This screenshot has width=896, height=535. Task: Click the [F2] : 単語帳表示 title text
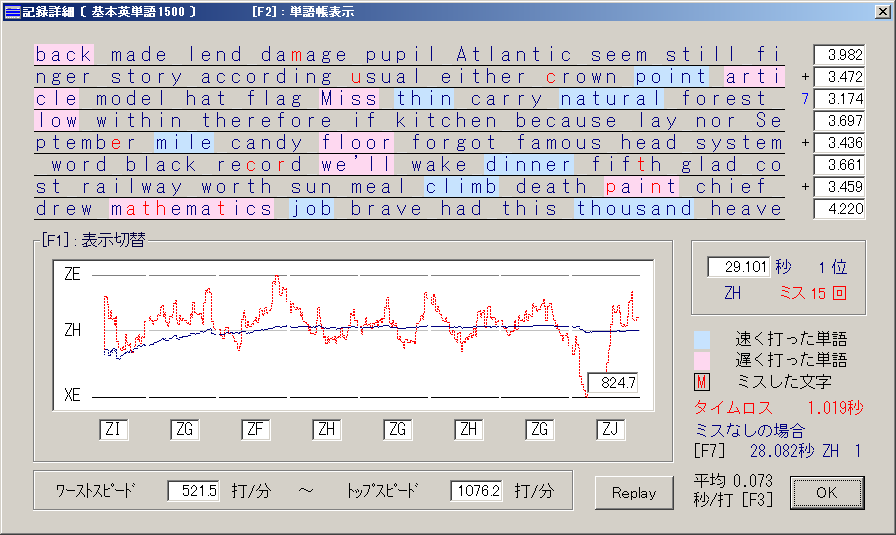click(x=303, y=11)
